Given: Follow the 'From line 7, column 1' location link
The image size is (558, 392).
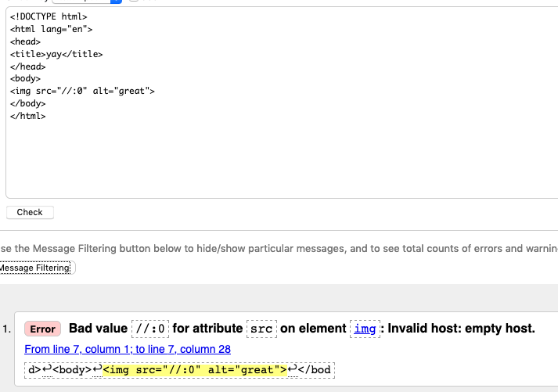Looking at the screenshot, I should (x=128, y=349).
